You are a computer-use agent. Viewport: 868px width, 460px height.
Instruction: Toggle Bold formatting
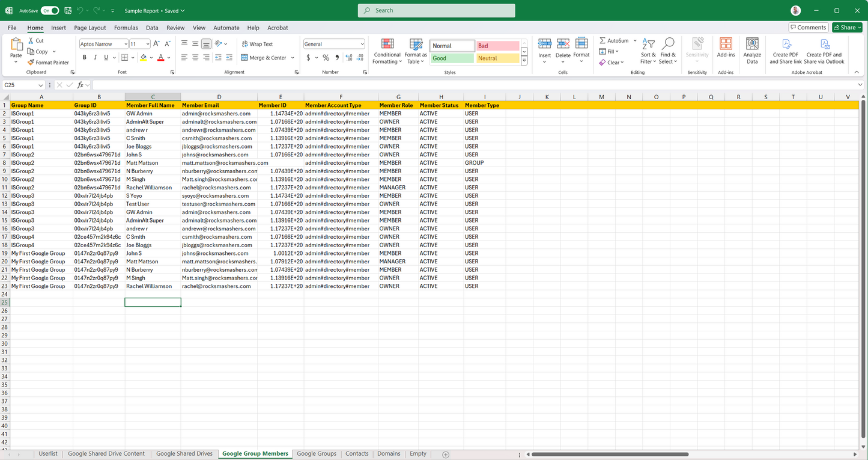(85, 58)
